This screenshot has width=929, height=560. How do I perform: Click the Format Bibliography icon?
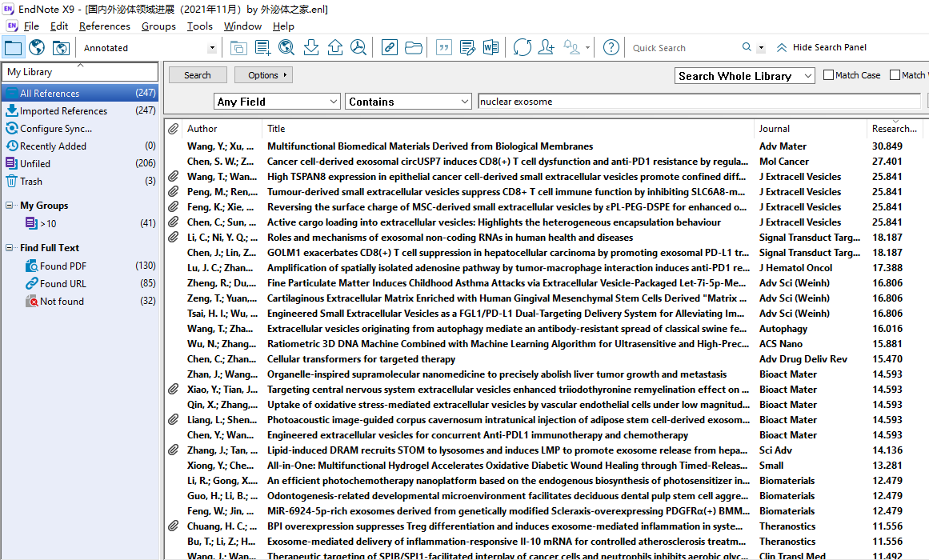click(467, 47)
